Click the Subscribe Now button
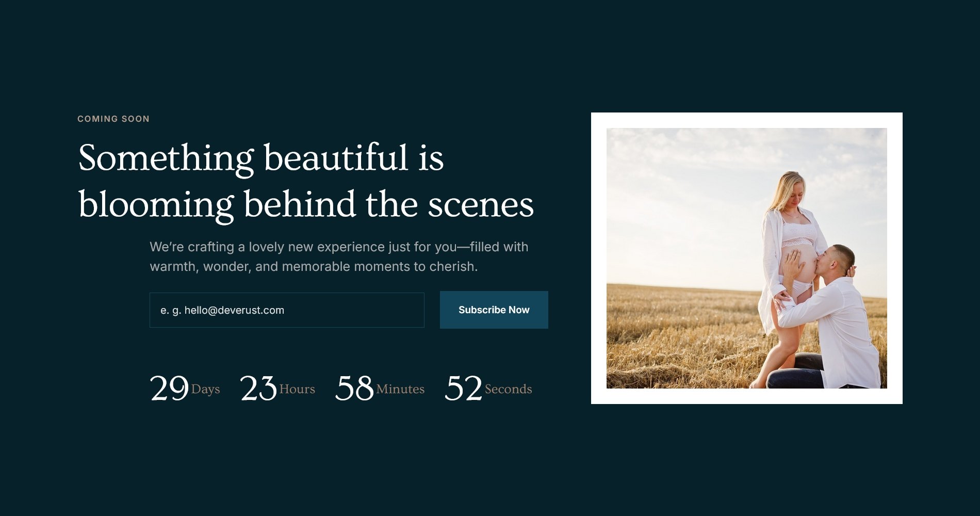The image size is (980, 516). click(494, 310)
